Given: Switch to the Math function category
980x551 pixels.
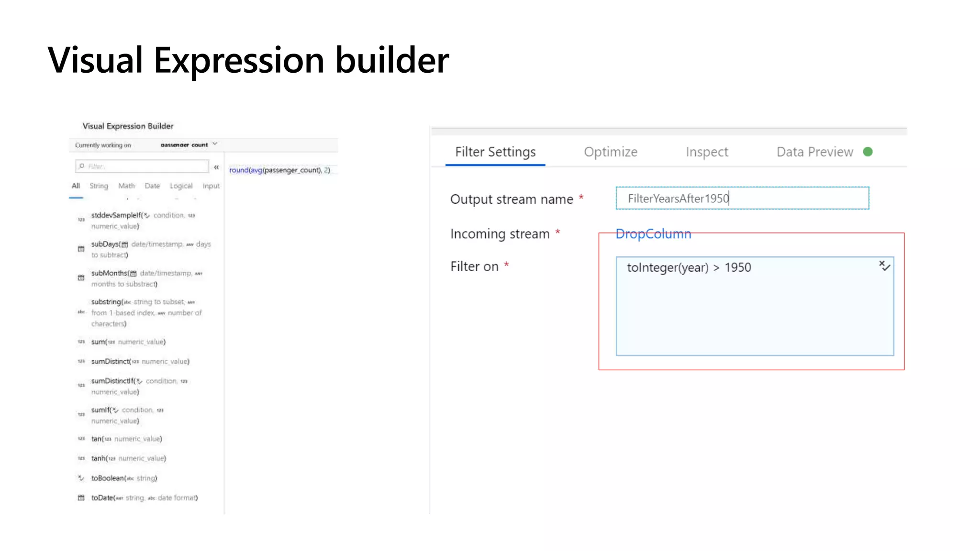Looking at the screenshot, I should pyautogui.click(x=126, y=186).
